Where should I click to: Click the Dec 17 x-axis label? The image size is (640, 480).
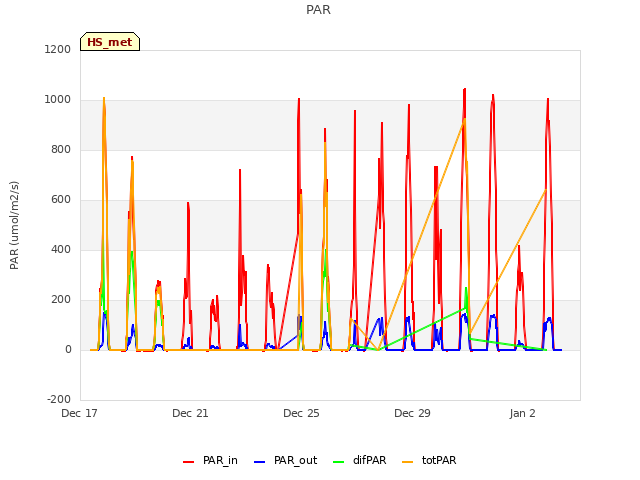coord(79,413)
